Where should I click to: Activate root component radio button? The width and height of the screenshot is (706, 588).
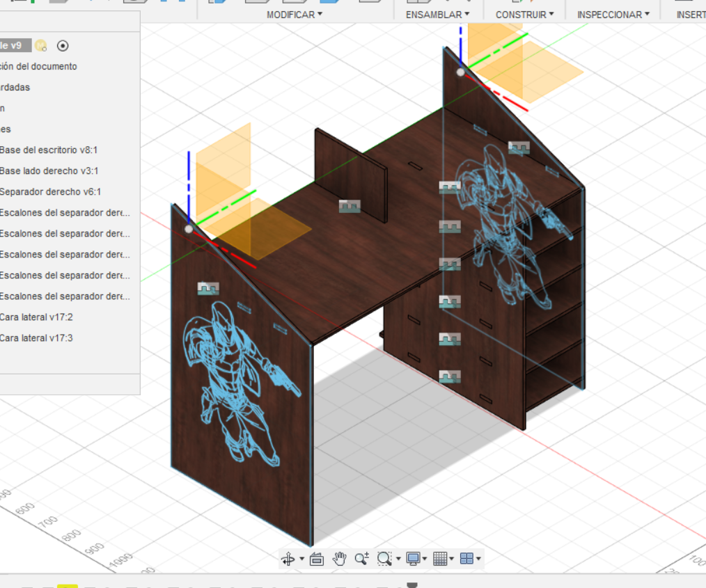click(63, 46)
